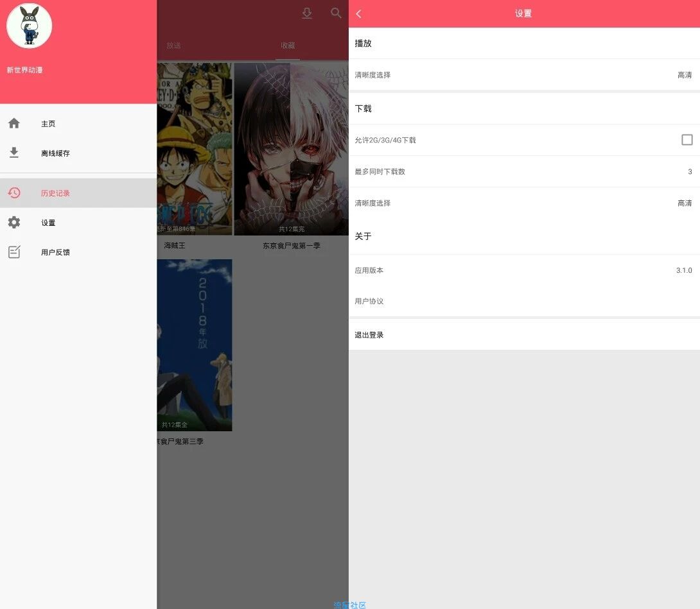Image resolution: width=700 pixels, height=609 pixels.
Task: Open the 东京食尸鬼第三季 poster thumbnail
Action: 195,345
